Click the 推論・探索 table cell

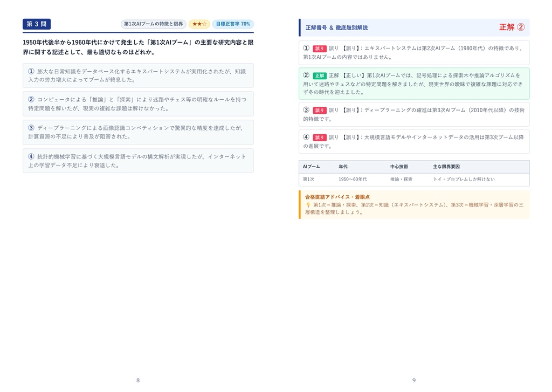coord(401,179)
